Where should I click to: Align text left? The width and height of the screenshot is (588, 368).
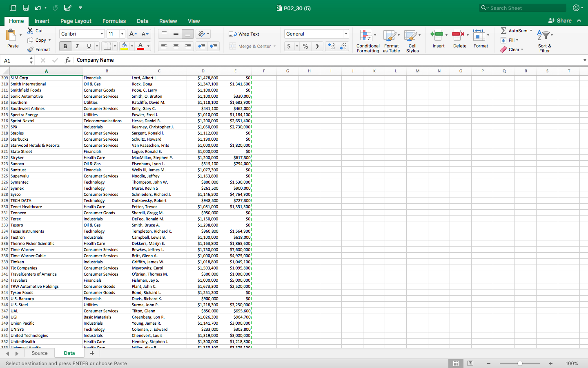tap(164, 46)
